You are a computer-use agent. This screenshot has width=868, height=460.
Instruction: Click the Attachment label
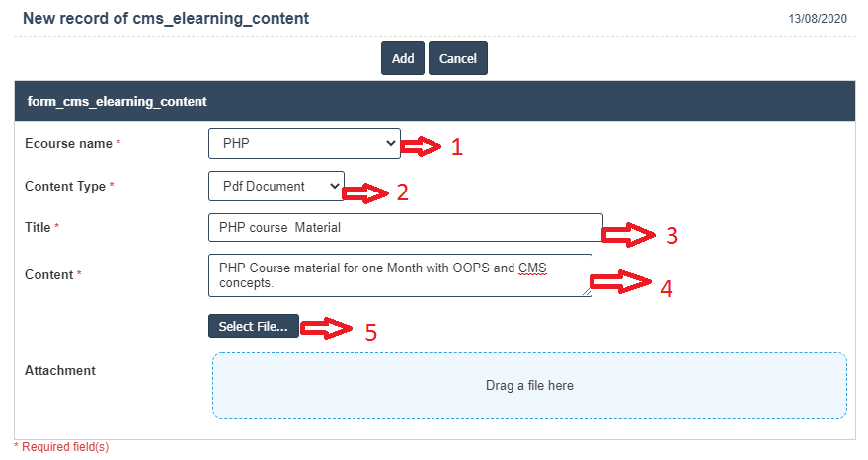pyautogui.click(x=59, y=371)
